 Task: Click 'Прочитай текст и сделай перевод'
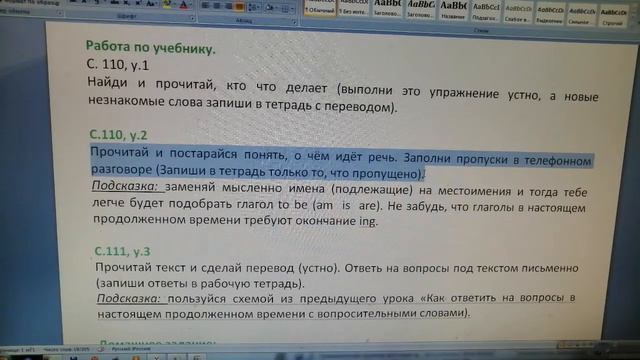[x=194, y=267]
